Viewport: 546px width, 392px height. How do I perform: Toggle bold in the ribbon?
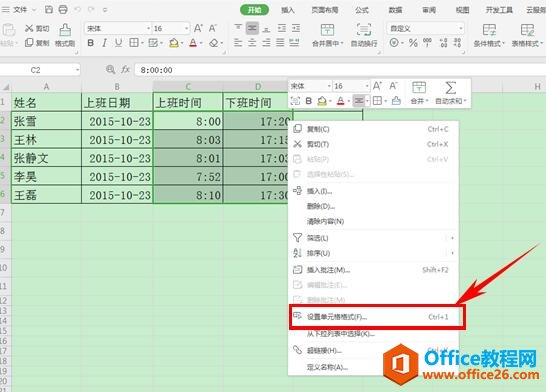tap(91, 43)
